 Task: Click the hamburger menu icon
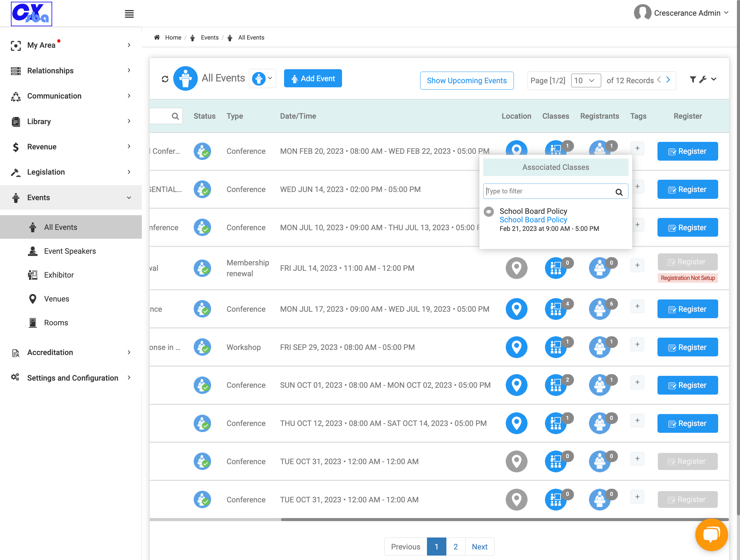(x=129, y=14)
